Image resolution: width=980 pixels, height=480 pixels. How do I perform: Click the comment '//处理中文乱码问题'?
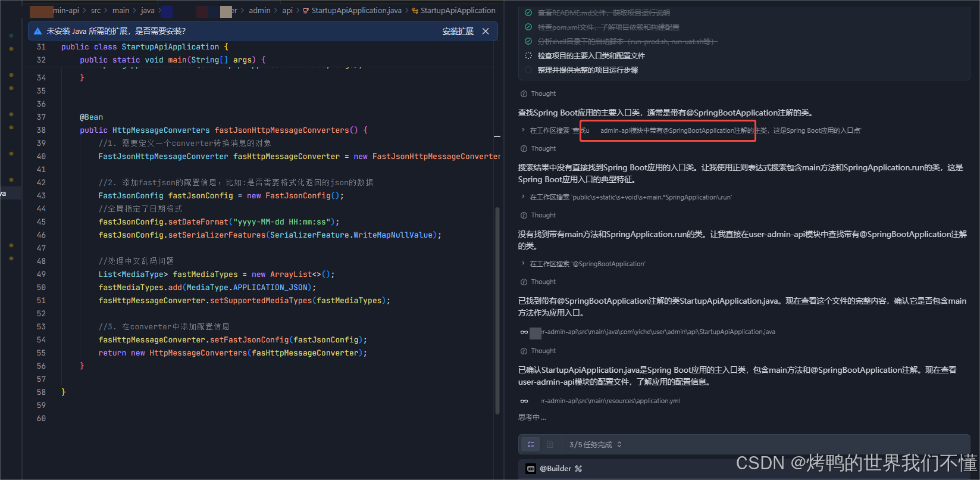(x=136, y=261)
